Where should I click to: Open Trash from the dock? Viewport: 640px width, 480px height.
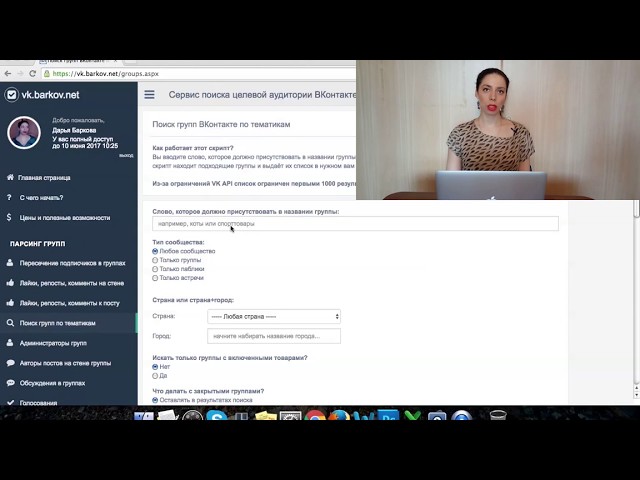point(498,415)
